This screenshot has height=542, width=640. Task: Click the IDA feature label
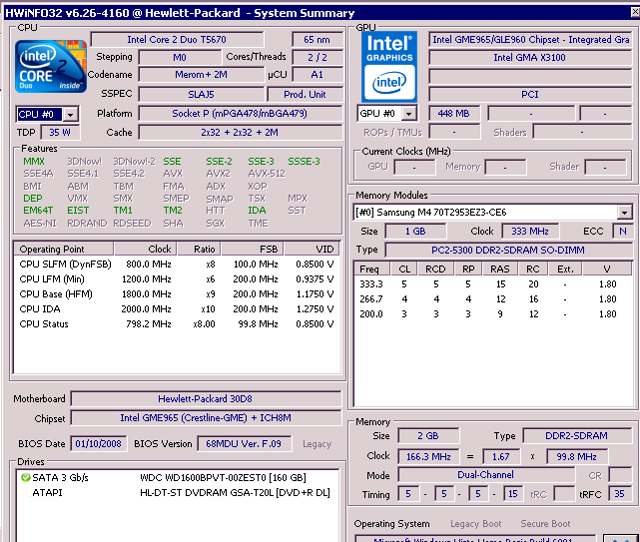tap(257, 211)
